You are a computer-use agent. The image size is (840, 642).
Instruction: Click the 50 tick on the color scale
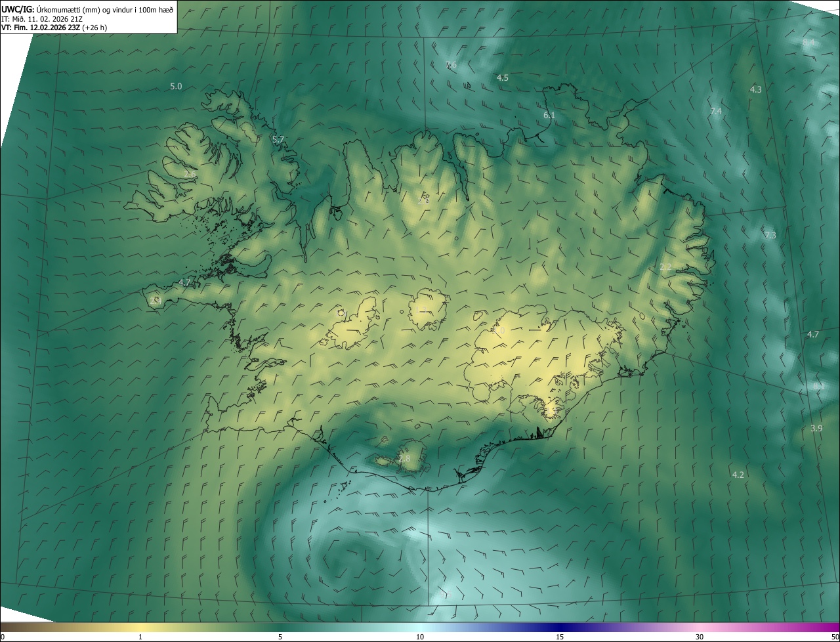click(835, 637)
